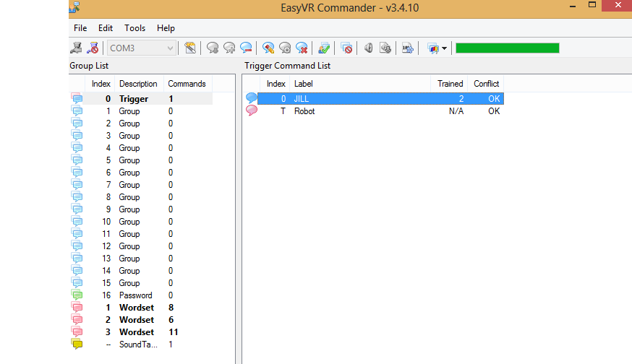This screenshot has width=632, height=364.
Task: Click the Commands column header in Group List
Action: tap(187, 84)
